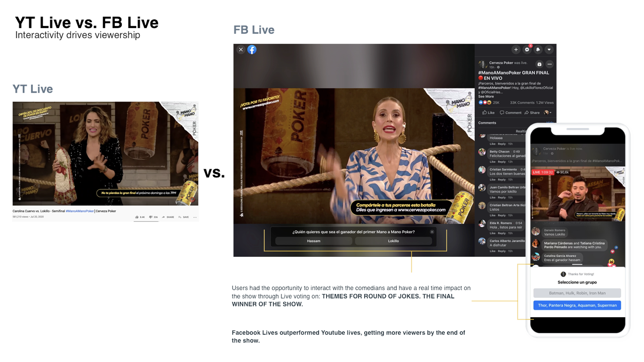This screenshot has width=644, height=362.
Task: Click the 33K Comments count
Action: (522, 103)
